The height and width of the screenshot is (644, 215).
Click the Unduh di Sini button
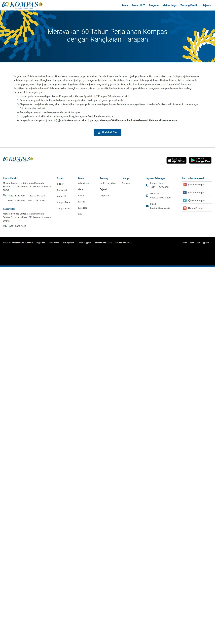pos(107,132)
